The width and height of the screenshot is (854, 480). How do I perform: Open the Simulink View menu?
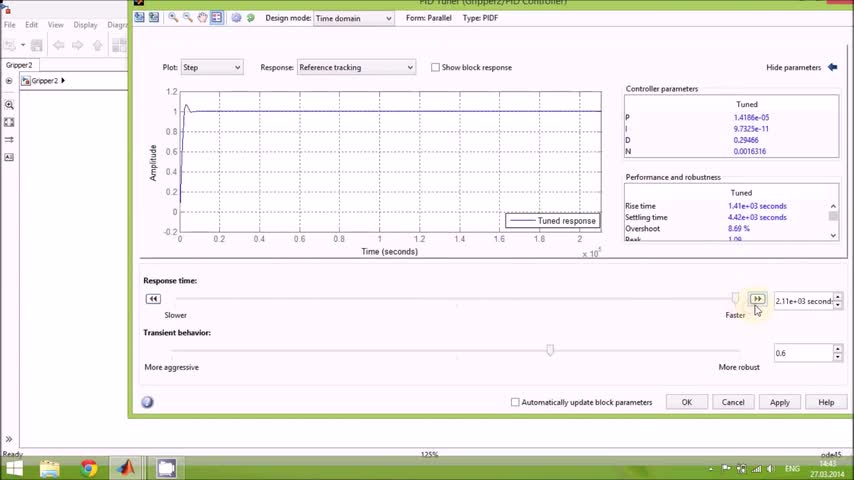pyautogui.click(x=56, y=25)
